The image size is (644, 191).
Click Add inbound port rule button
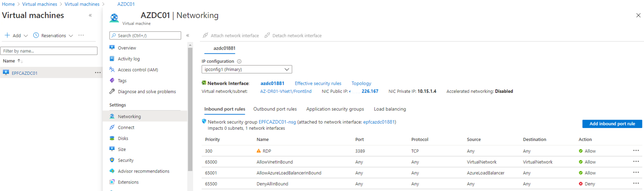(x=612, y=124)
